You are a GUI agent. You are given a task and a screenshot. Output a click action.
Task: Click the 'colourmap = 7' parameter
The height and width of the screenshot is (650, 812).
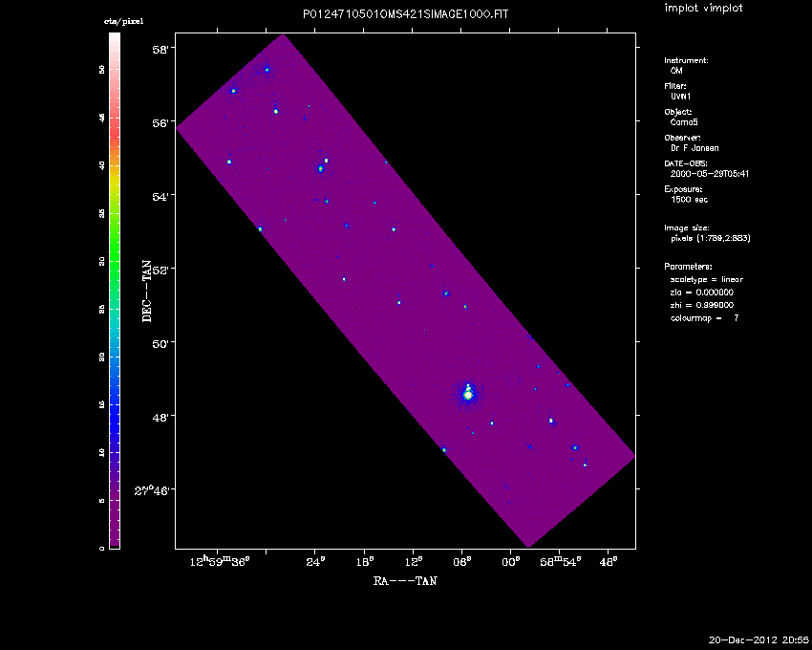click(x=704, y=318)
